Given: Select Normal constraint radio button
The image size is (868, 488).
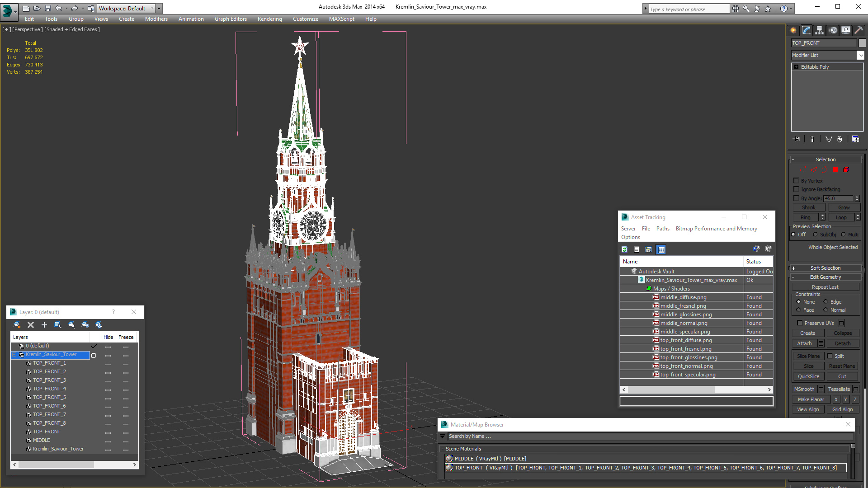Looking at the screenshot, I should coord(826,310).
